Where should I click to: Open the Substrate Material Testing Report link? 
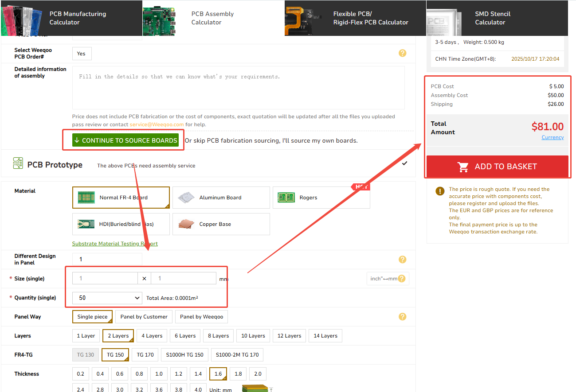pyautogui.click(x=115, y=244)
